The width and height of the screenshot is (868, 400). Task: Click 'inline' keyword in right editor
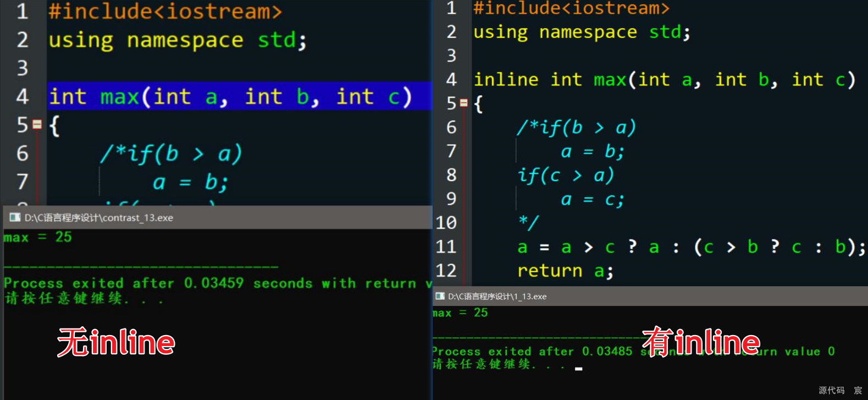506,79
